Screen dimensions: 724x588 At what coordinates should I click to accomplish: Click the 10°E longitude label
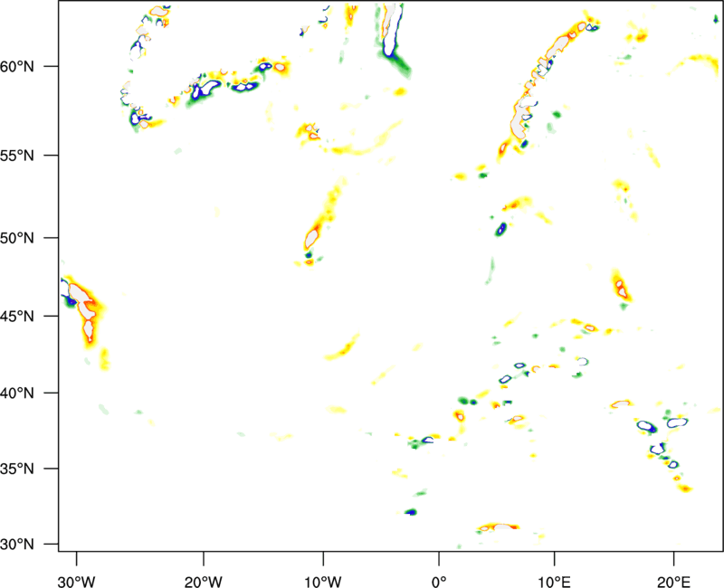pyautogui.click(x=554, y=582)
